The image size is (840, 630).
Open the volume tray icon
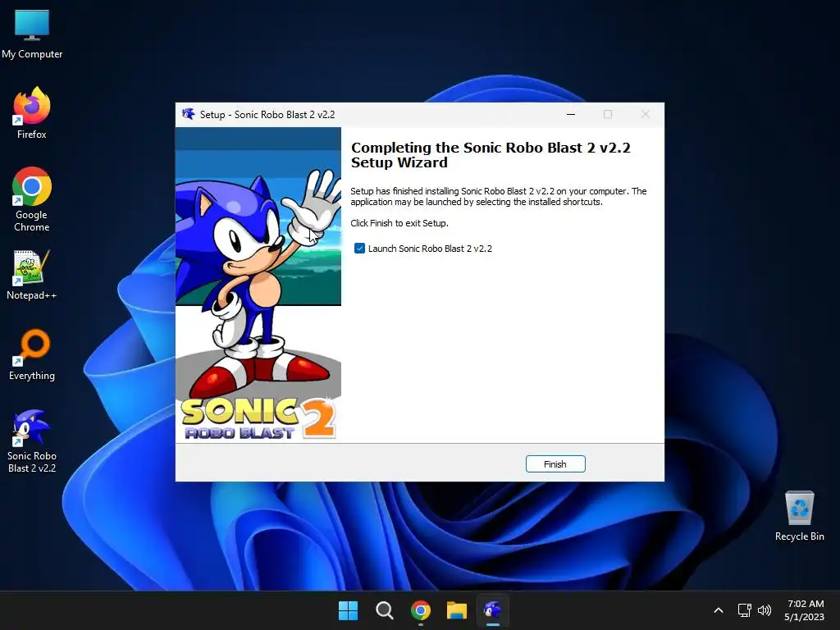[x=765, y=610]
